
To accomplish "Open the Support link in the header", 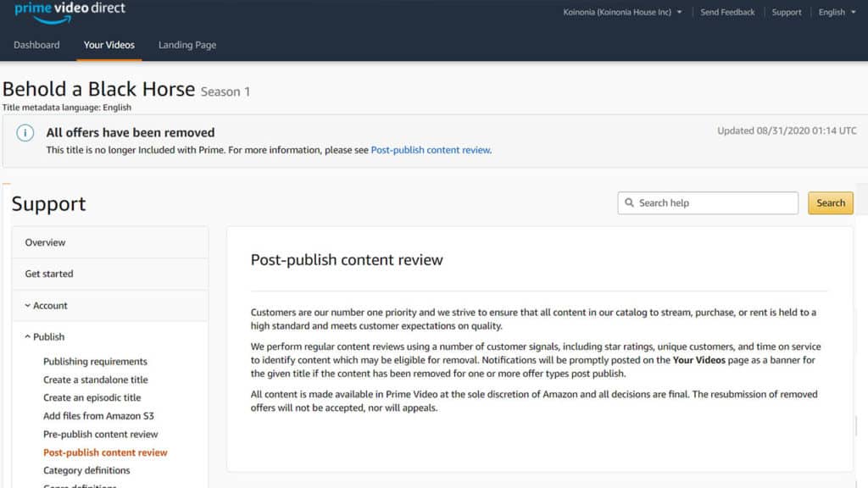I will (x=787, y=12).
